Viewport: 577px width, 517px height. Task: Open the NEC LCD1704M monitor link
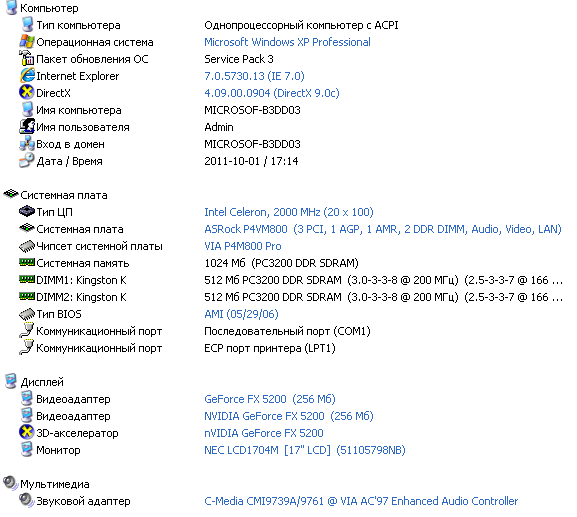coord(305,450)
